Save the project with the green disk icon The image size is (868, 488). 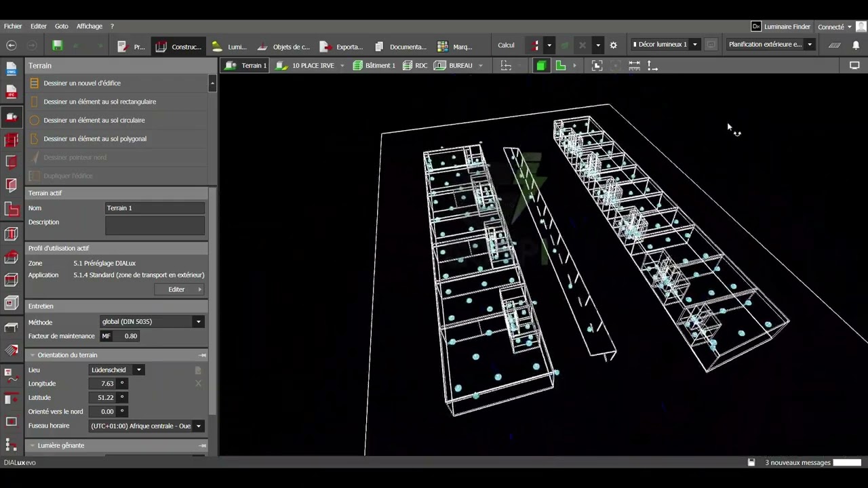(58, 45)
